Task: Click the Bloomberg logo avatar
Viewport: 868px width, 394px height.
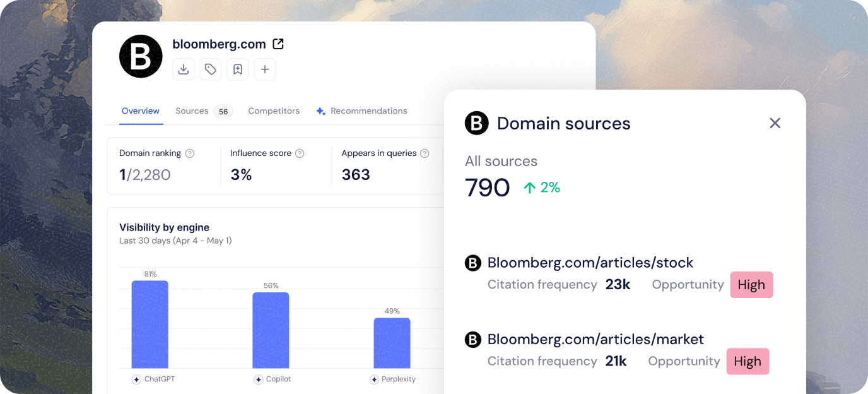Action: click(141, 56)
